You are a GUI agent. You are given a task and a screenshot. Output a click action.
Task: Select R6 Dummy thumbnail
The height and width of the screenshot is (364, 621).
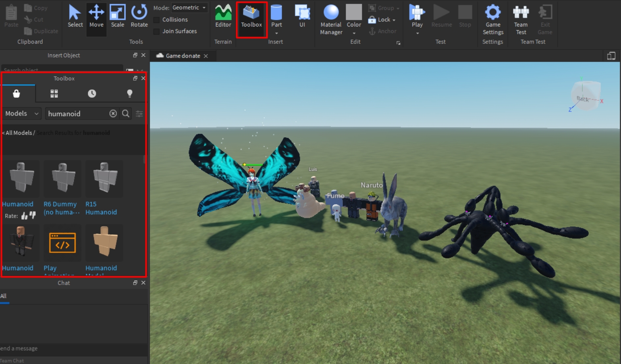click(x=62, y=179)
